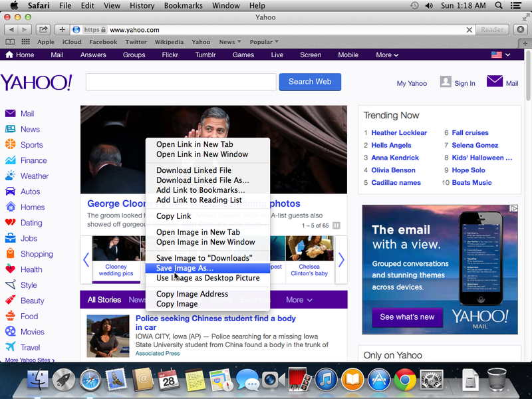The image size is (532, 399).
Task: Select Open Link in New Tab
Action: pyautogui.click(x=207, y=144)
